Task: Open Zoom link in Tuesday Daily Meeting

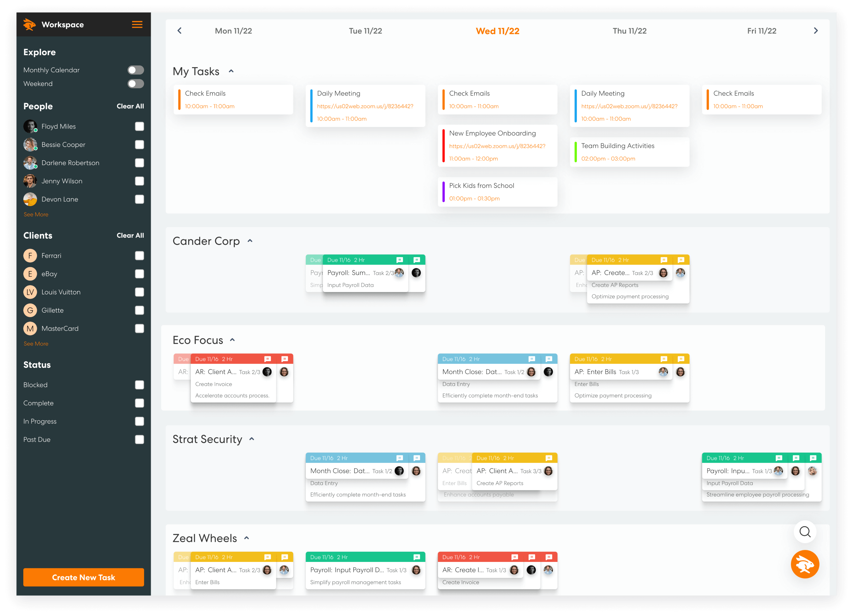Action: coord(365,106)
